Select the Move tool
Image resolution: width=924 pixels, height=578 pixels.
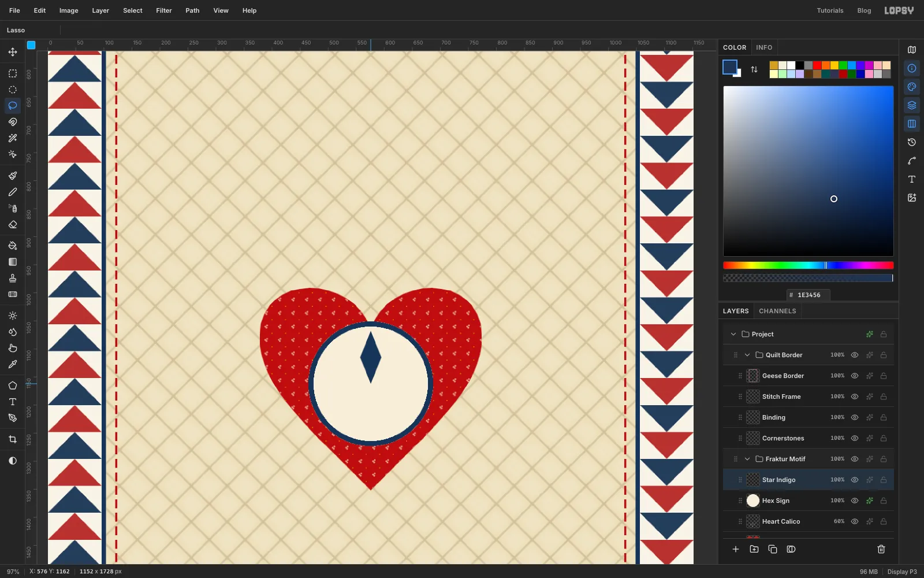[x=13, y=52]
